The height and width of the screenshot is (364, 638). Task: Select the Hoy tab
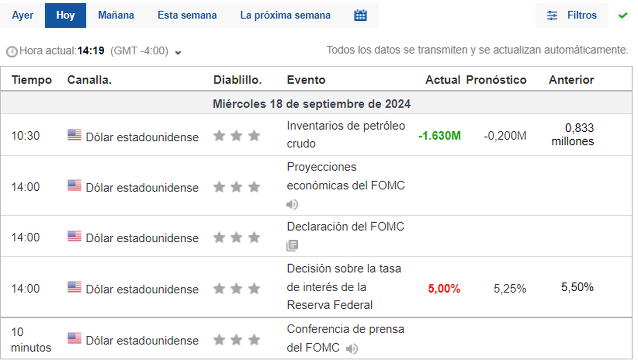pyautogui.click(x=65, y=15)
